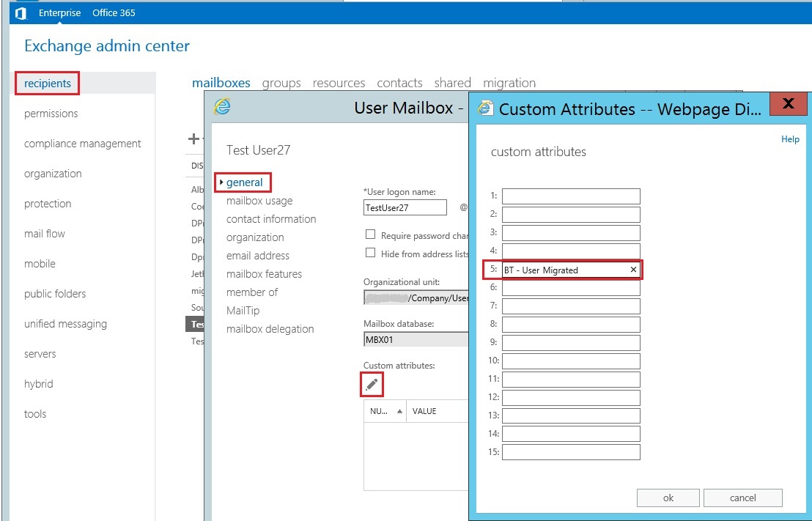Create a new mailbox with the plus icon
Viewport: 812px width, 521px height.
[192, 138]
